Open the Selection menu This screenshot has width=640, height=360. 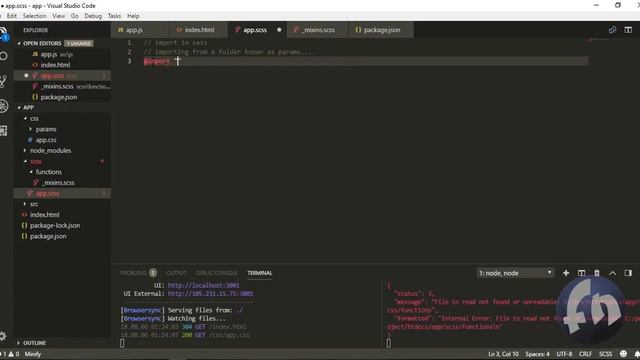click(x=35, y=16)
